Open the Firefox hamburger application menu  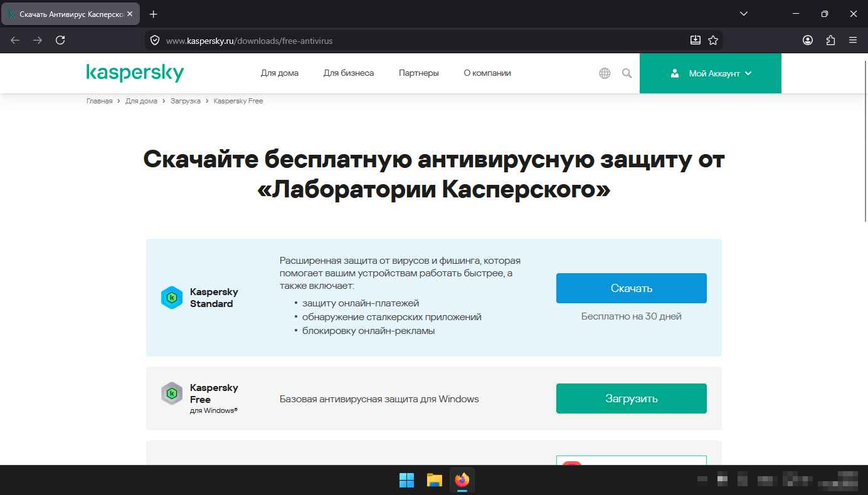click(853, 40)
